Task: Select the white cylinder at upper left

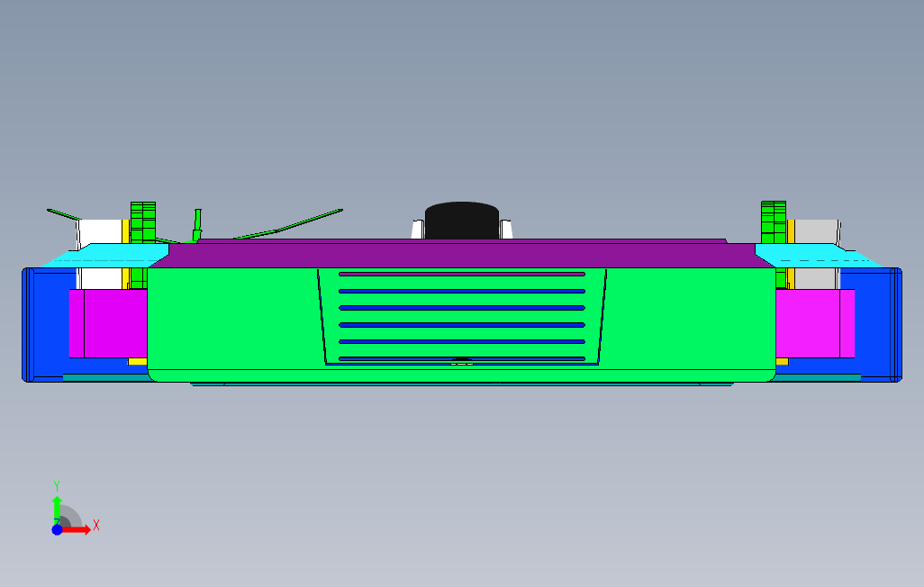Action: [100, 231]
